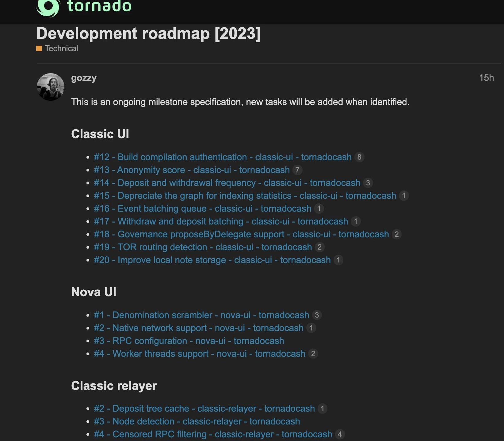Click the 15h post timestamp
The width and height of the screenshot is (504, 441).
pos(486,78)
